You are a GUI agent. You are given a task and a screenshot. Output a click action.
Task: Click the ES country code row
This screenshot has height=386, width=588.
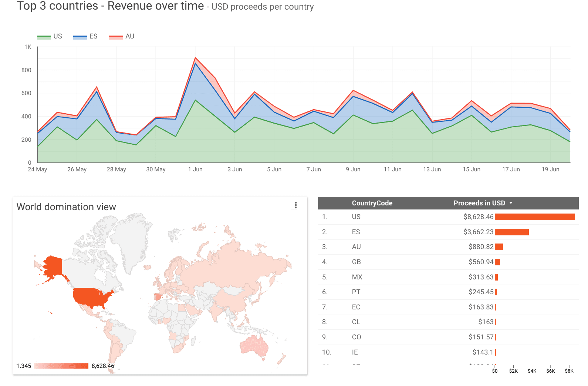click(x=448, y=232)
